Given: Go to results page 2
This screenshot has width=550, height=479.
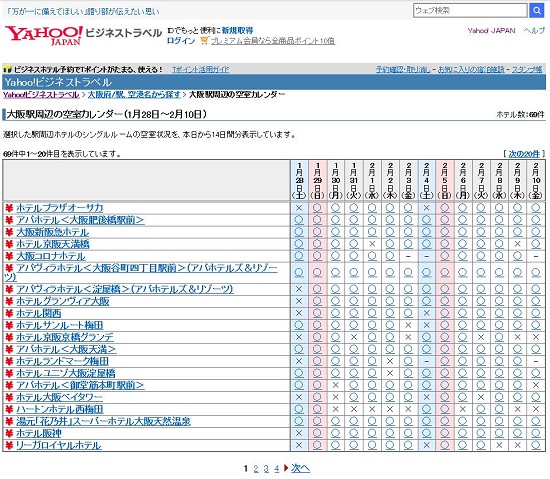Looking at the screenshot, I should click(x=256, y=468).
